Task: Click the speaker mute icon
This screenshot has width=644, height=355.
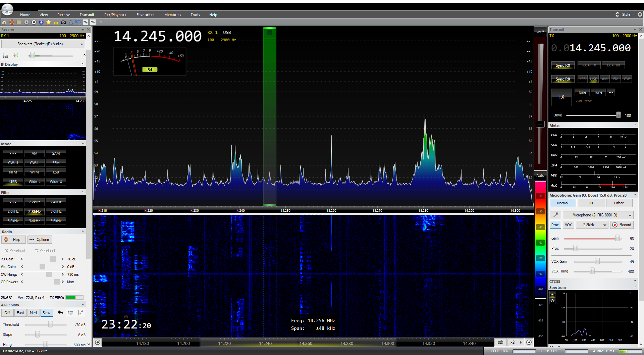Action: [15, 55]
